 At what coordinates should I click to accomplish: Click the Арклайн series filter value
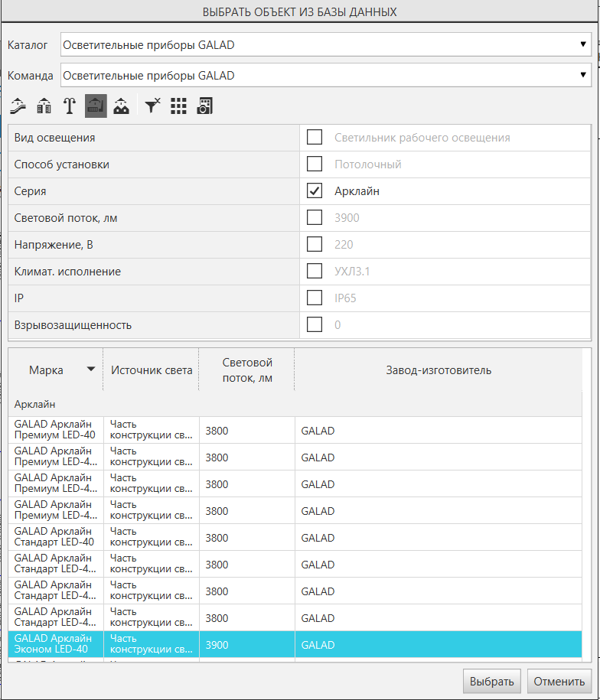(x=357, y=191)
